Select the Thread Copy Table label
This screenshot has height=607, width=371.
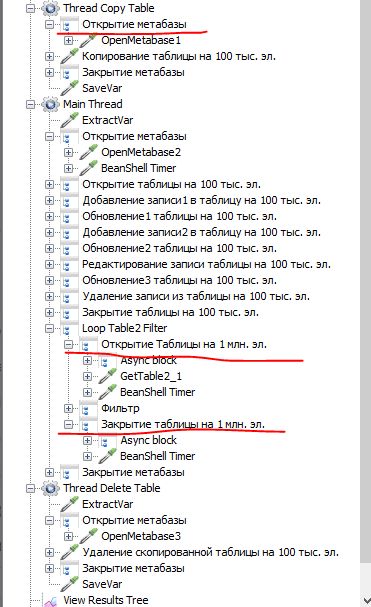pos(108,8)
